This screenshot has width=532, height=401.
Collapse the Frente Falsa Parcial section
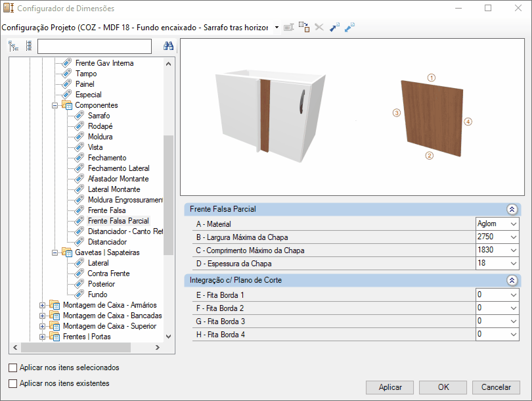pos(512,209)
